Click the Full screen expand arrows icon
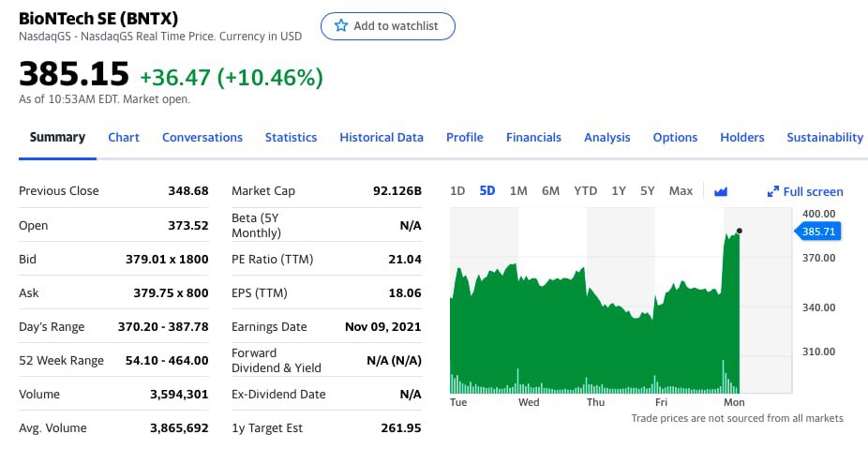Image resolution: width=868 pixels, height=464 pixels. [772, 191]
